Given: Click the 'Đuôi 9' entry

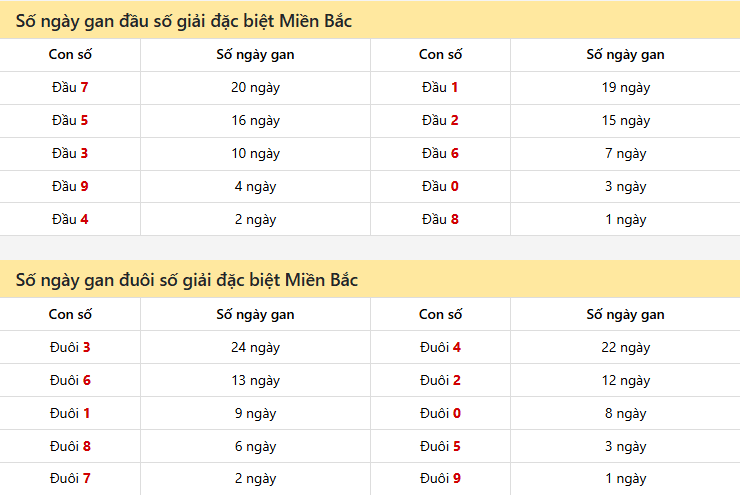Looking at the screenshot, I should pos(440,479).
